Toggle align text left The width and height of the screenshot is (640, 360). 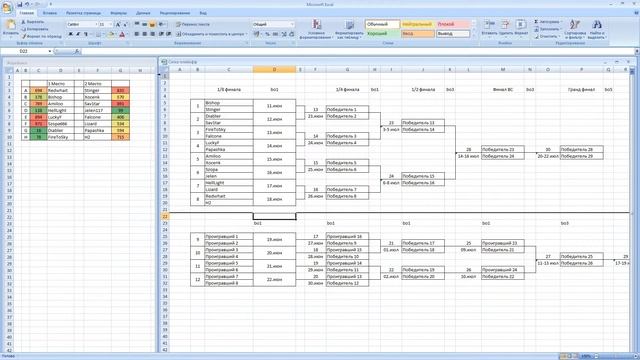(137, 34)
